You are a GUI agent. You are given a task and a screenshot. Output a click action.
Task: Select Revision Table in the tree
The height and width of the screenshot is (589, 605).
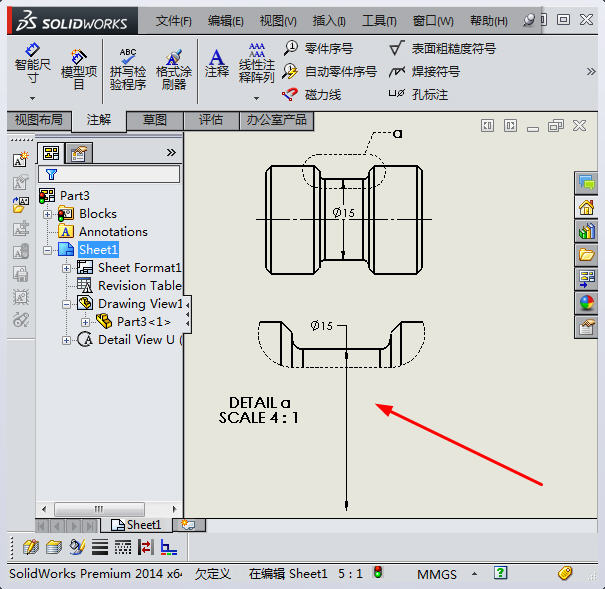139,286
